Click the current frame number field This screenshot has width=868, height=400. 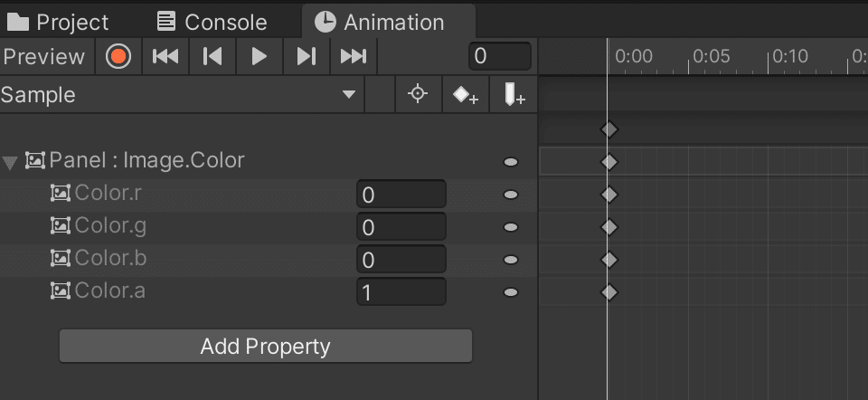(500, 56)
